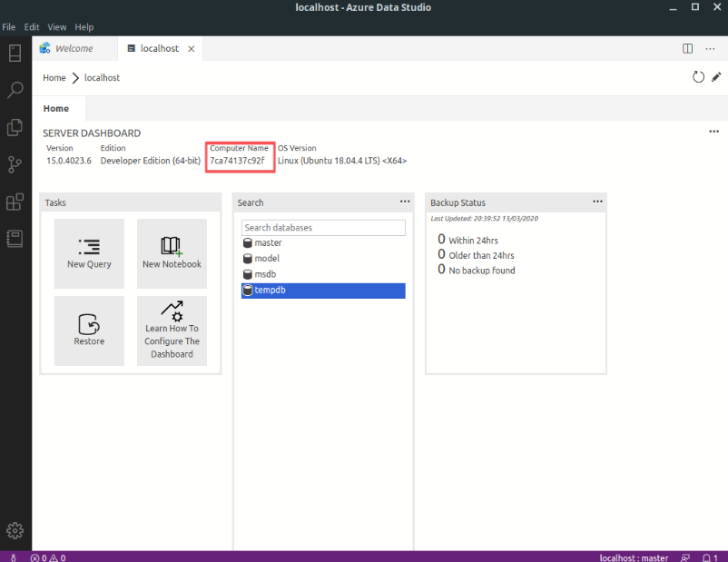The width and height of the screenshot is (728, 562).
Task: Click the Last Updated timestamp text
Action: tap(484, 218)
